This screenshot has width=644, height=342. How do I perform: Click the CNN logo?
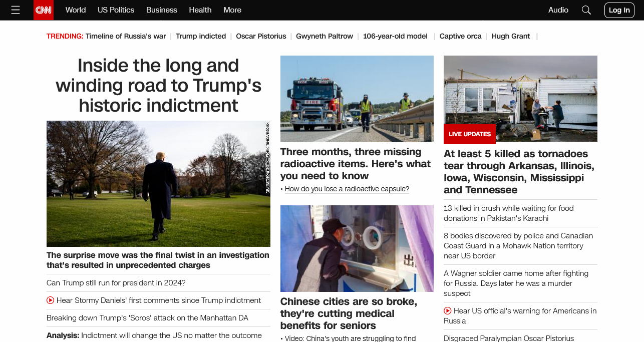pos(44,10)
